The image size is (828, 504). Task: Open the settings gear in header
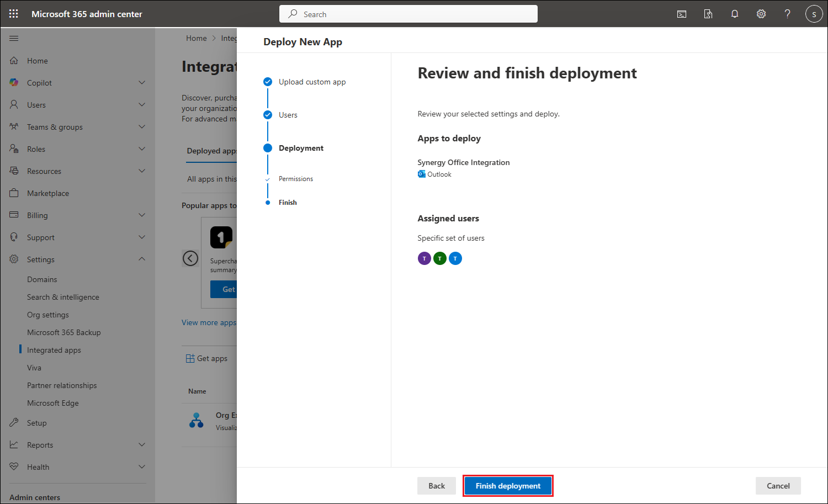[761, 14]
